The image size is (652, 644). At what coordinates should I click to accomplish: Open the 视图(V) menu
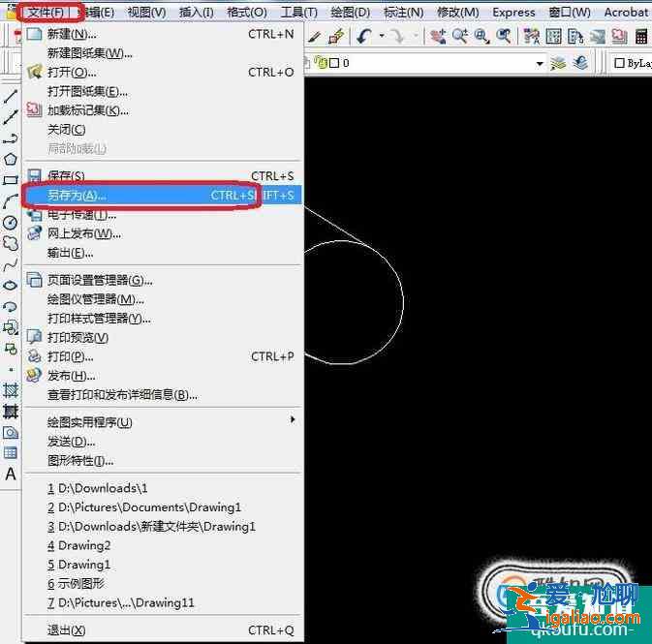[146, 13]
